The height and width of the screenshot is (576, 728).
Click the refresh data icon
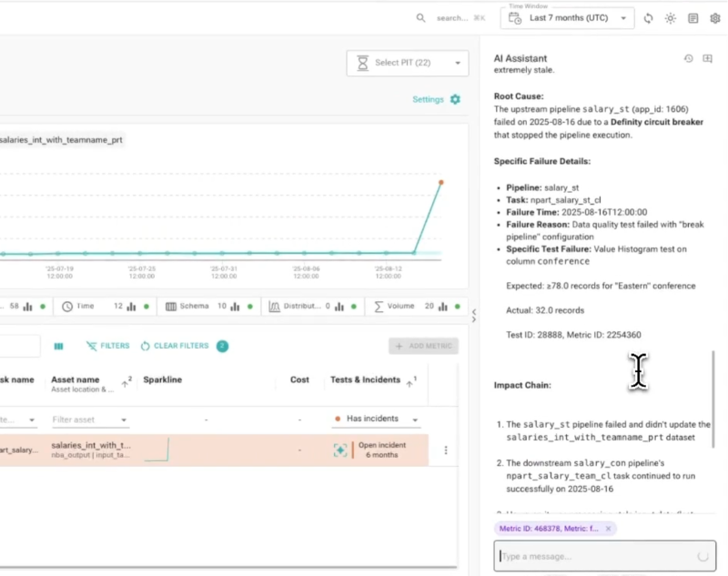(648, 18)
